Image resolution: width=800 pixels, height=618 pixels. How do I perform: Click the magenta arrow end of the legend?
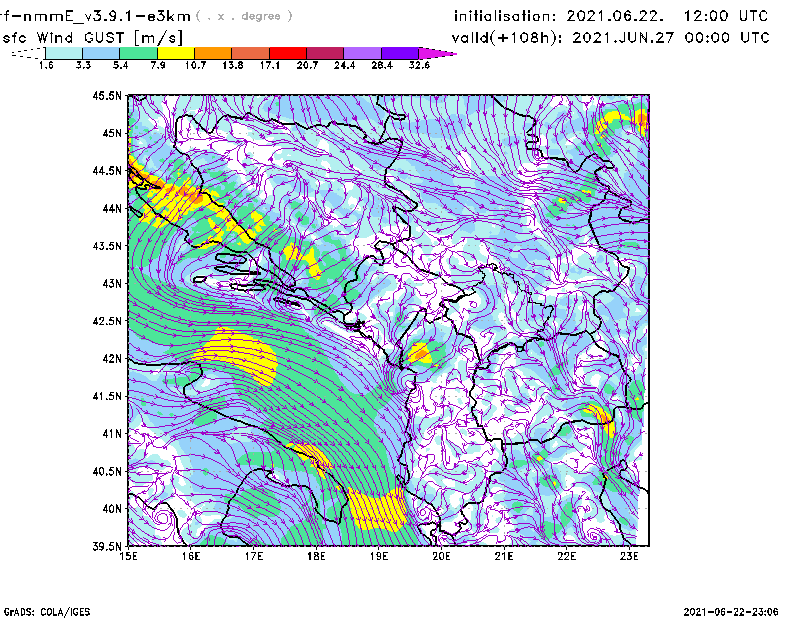tap(437, 53)
